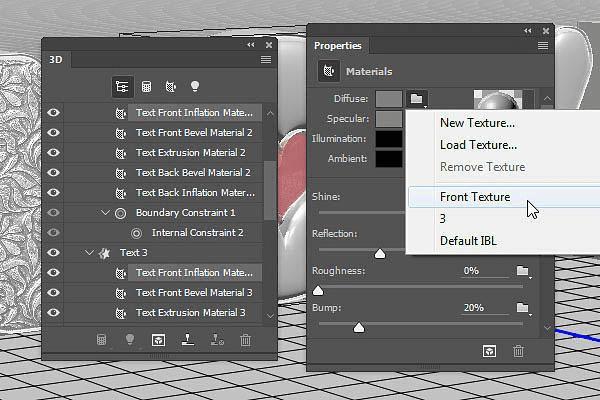This screenshot has height=400, width=600.
Task: Click render button in Properties panel footer
Action: point(489,351)
